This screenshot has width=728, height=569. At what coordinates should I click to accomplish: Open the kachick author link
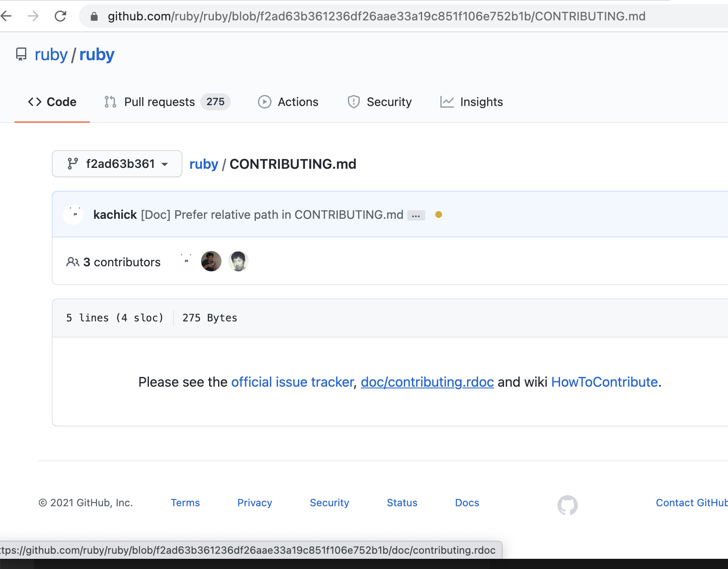pos(115,215)
